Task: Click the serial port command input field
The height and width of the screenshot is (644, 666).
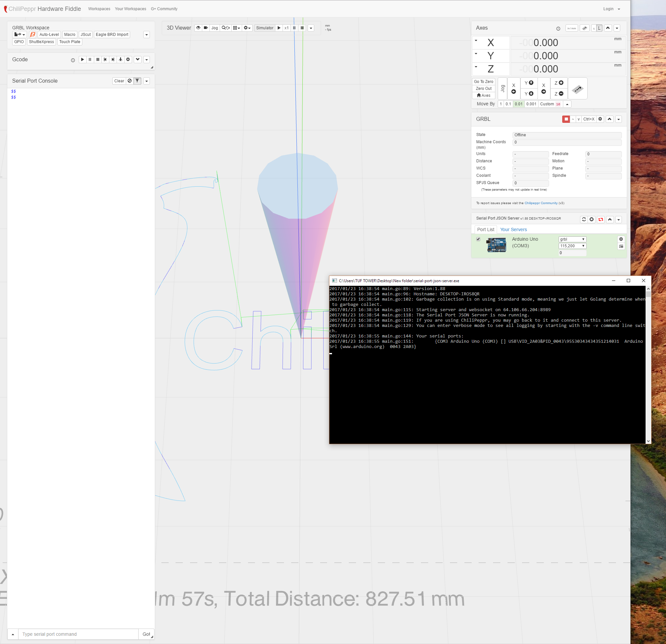Action: (x=78, y=634)
